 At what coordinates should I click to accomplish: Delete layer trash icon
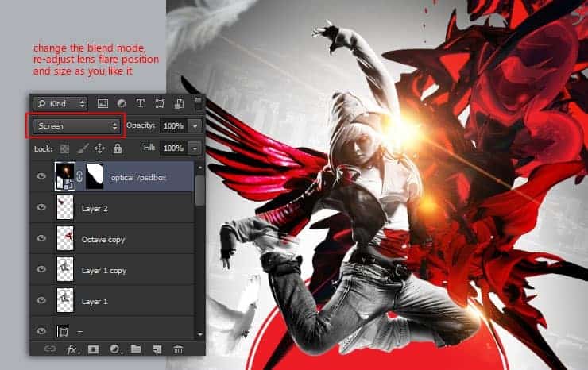178,349
